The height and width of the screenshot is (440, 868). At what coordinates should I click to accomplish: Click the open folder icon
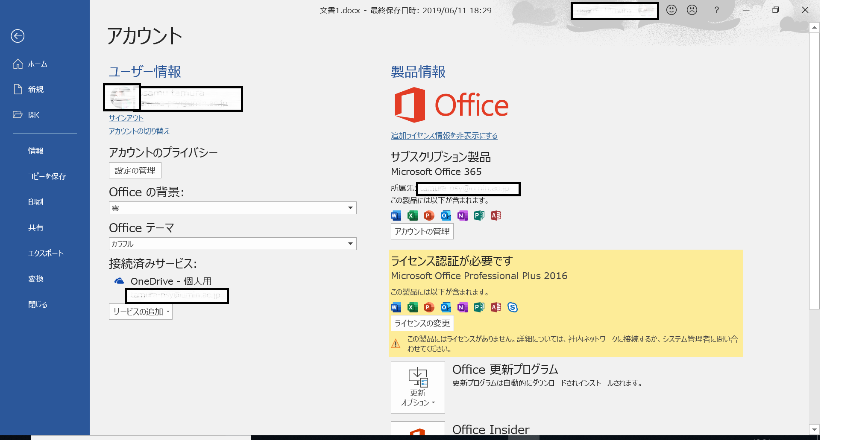[18, 114]
